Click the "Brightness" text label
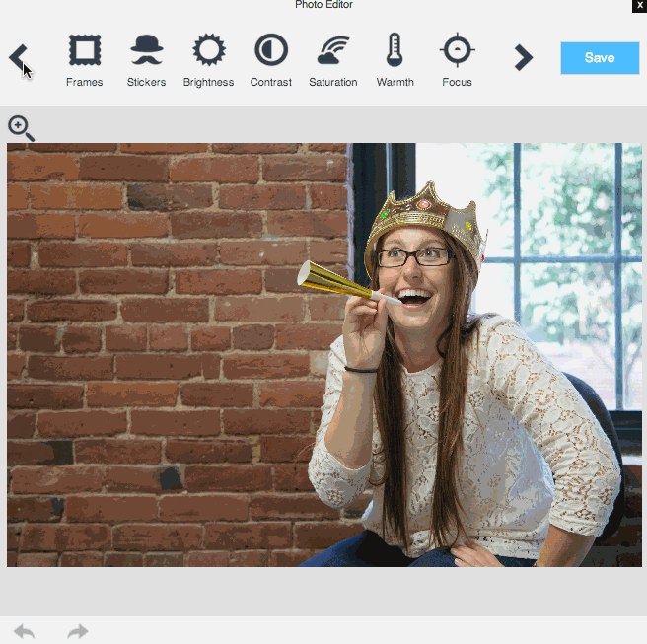This screenshot has width=647, height=644. [x=208, y=83]
